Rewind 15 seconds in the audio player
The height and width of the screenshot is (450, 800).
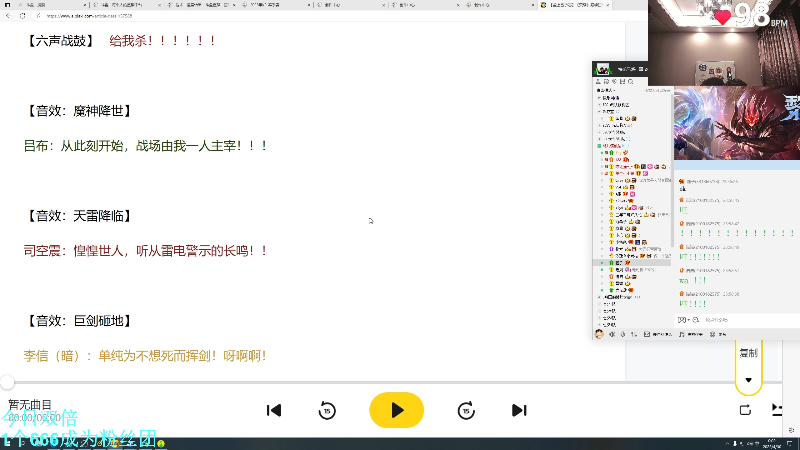327,410
